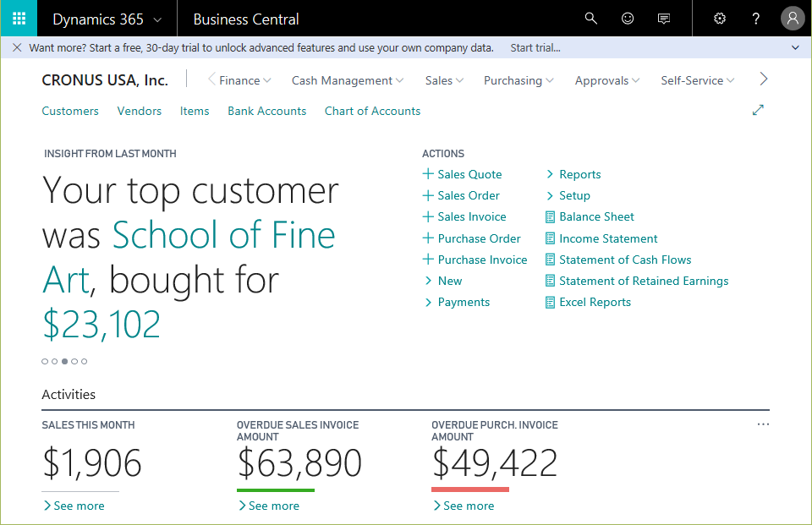Open the $63,890 overdue sales invoice tile
The width and height of the screenshot is (812, 525).
[x=299, y=462]
